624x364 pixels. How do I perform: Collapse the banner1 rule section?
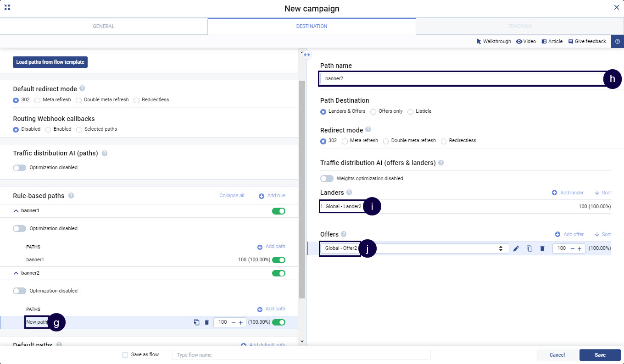coord(17,211)
